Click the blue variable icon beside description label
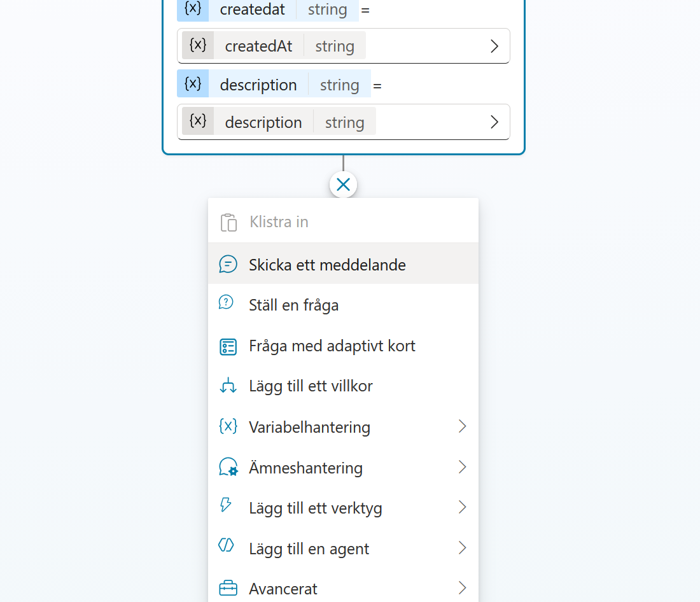The image size is (700, 602). [x=193, y=83]
